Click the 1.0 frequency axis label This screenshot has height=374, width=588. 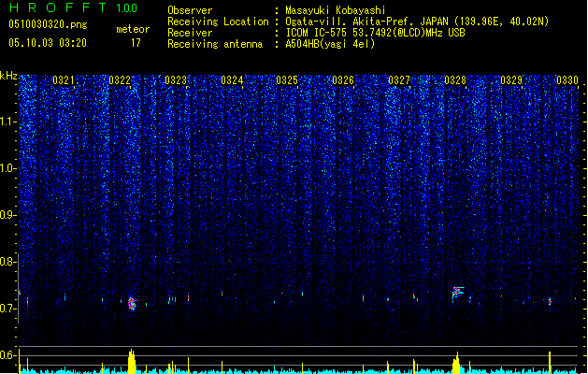[x=7, y=168]
